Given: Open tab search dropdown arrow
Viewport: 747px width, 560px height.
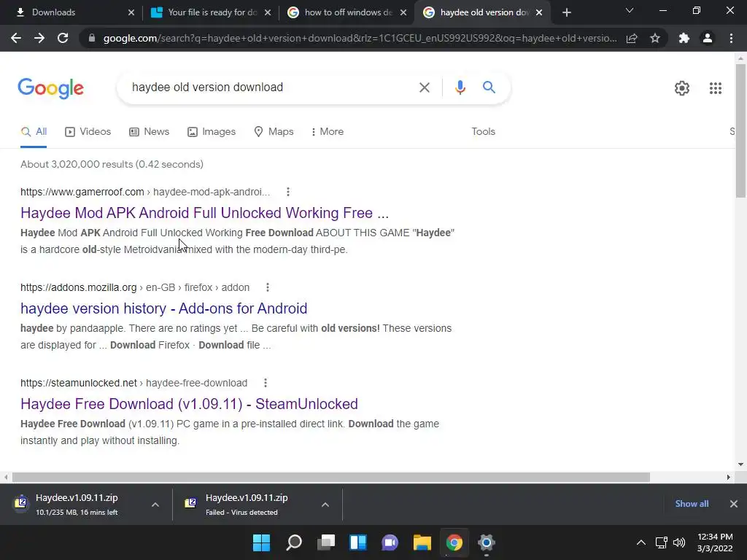Looking at the screenshot, I should tap(630, 10).
